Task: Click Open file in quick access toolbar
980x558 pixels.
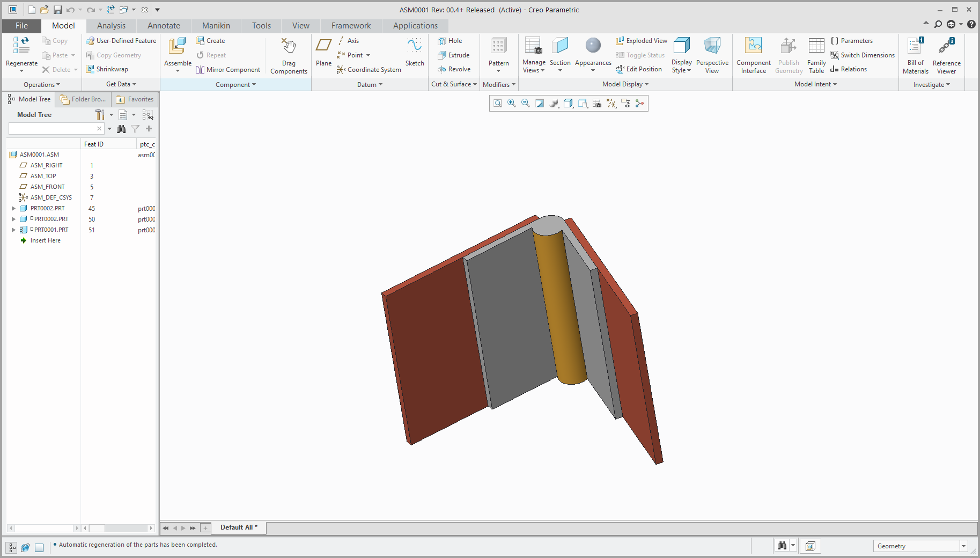Action: 45,10
